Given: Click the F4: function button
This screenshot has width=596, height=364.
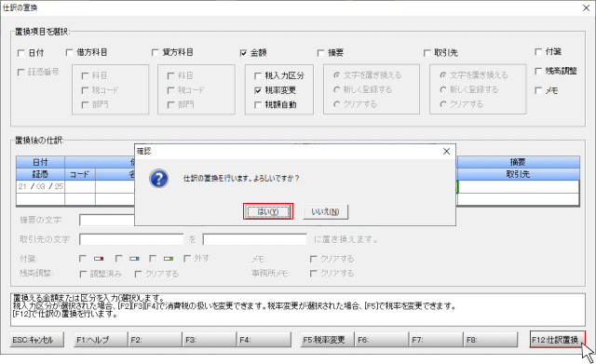Looking at the screenshot, I should (264, 340).
